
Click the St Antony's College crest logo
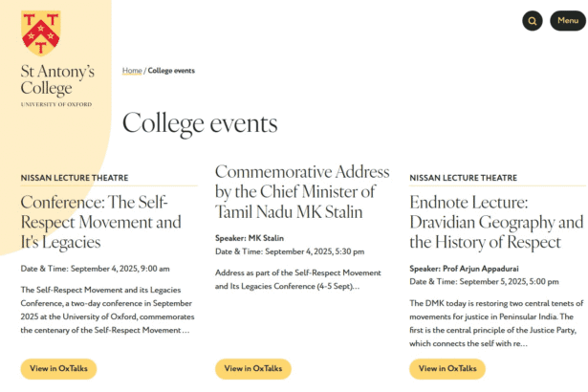(41, 33)
